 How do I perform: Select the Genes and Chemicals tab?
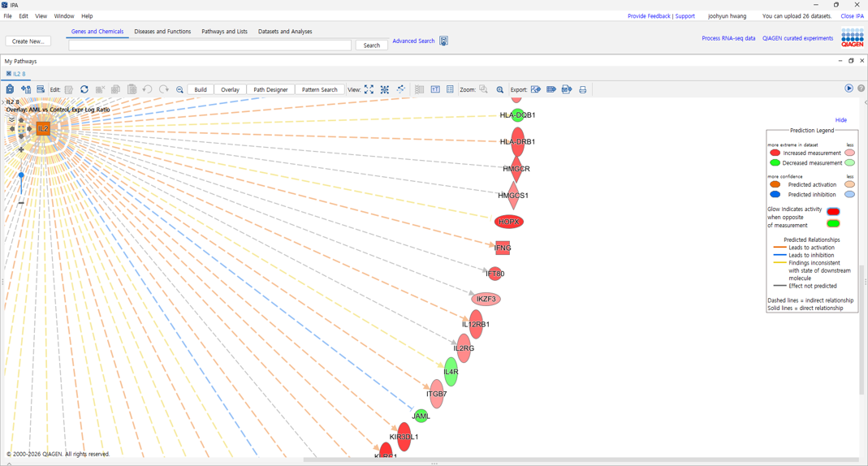(97, 32)
